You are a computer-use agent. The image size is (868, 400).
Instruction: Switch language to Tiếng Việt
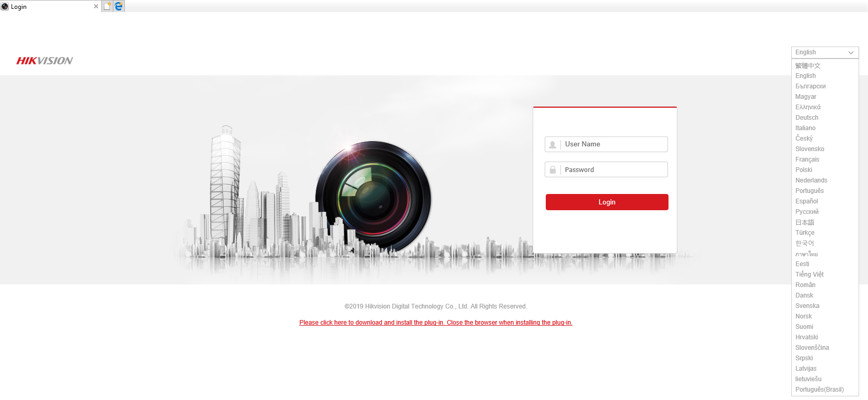tap(810, 275)
